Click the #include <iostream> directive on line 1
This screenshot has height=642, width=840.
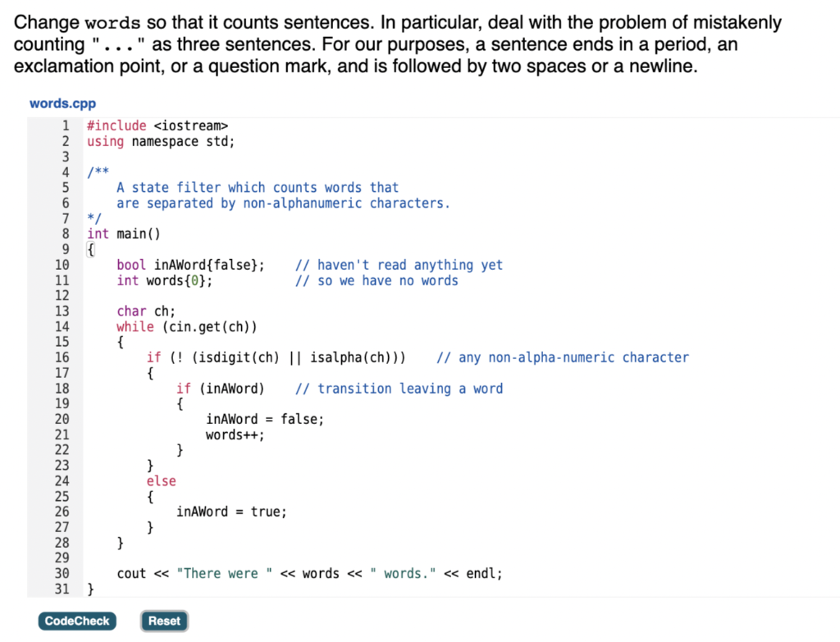pos(157,125)
